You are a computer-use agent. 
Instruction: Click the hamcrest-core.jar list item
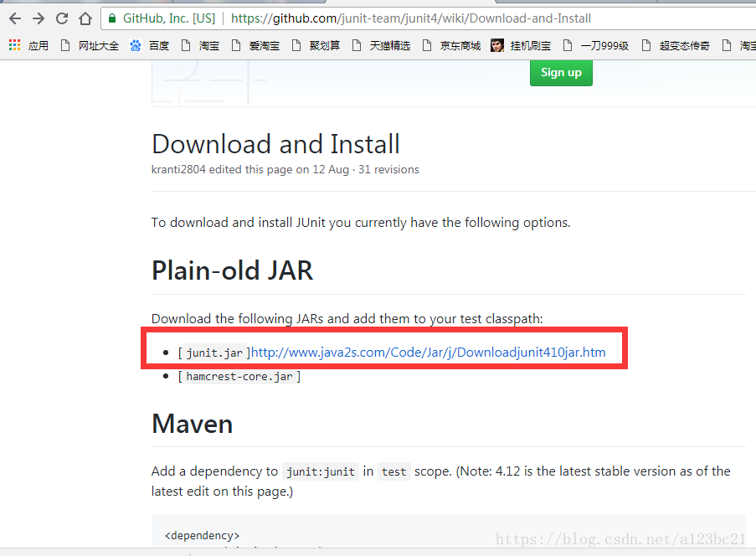pyautogui.click(x=239, y=377)
